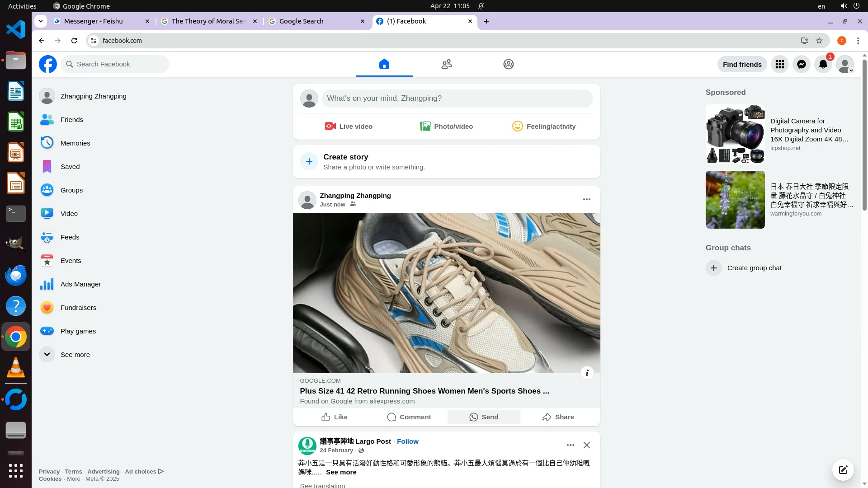Follow Largo Post page

pyautogui.click(x=407, y=441)
